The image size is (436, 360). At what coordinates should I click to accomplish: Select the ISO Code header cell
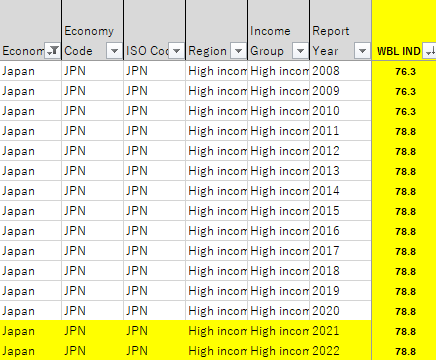point(155,30)
